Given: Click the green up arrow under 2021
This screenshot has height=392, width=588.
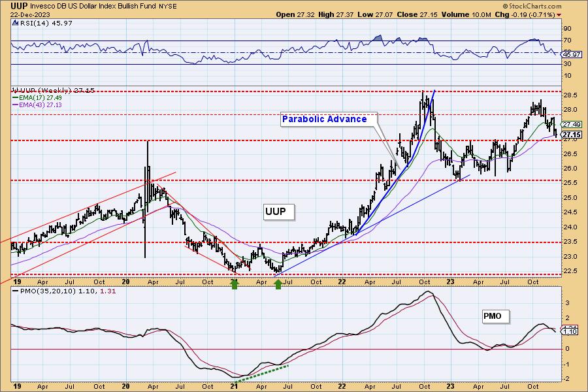Looking at the screenshot, I should (235, 284).
